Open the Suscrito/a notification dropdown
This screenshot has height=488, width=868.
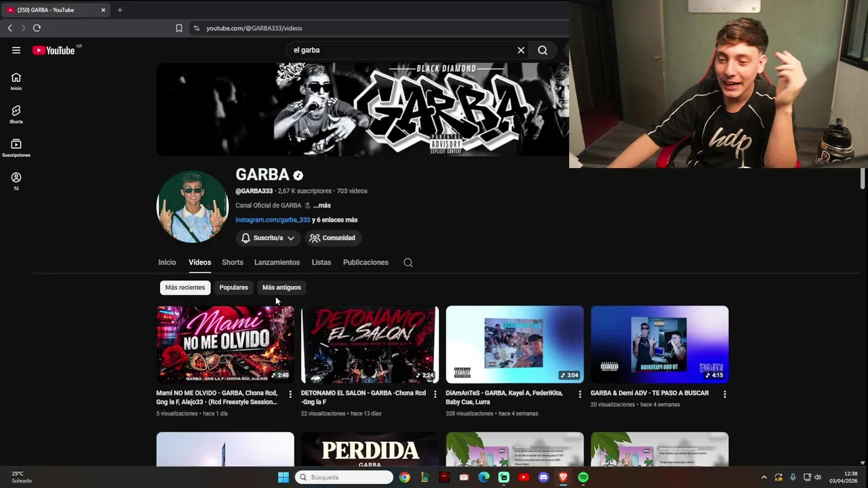269,238
